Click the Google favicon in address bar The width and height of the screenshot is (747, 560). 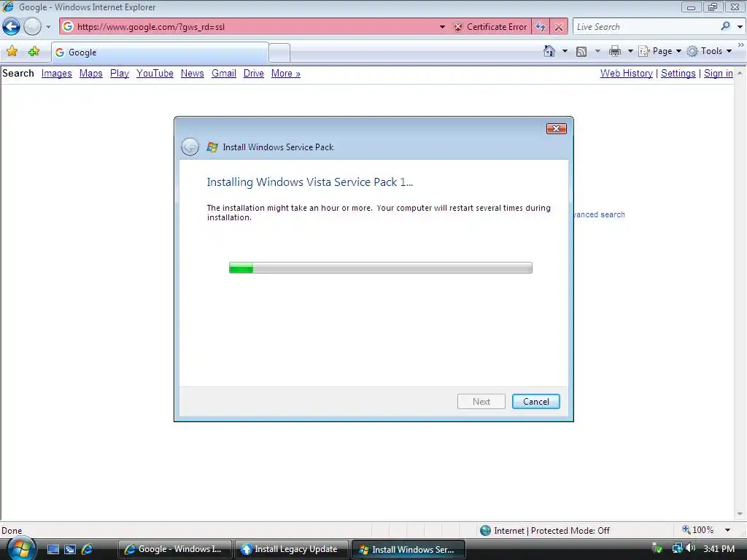(x=68, y=27)
